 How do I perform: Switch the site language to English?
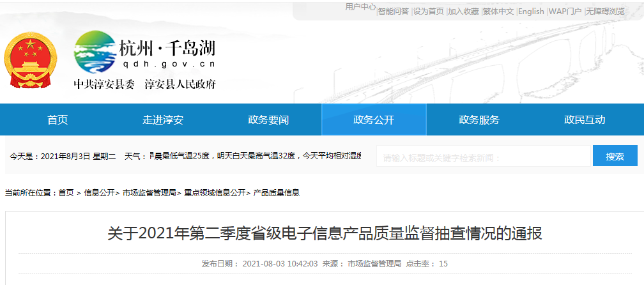click(531, 12)
